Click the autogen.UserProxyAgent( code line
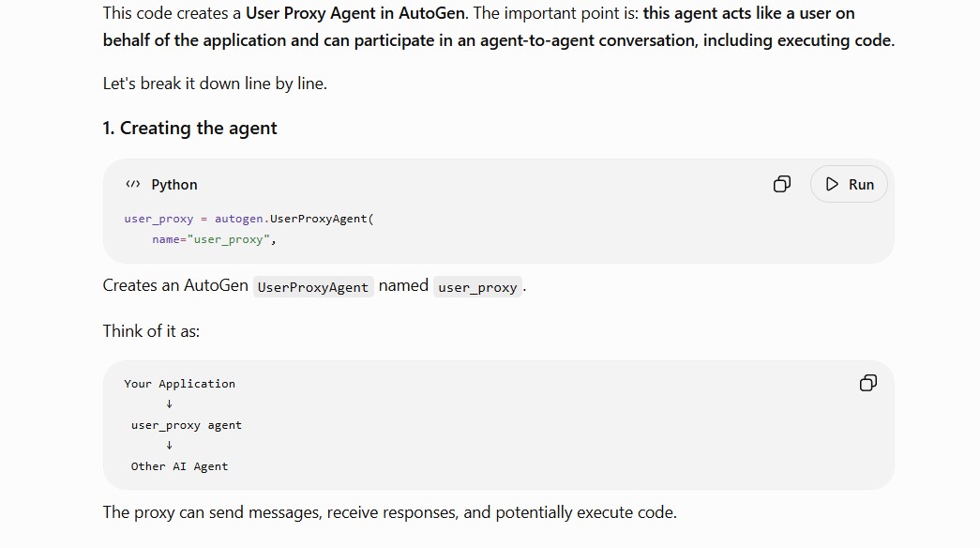The width and height of the screenshot is (980, 548). pyautogui.click(x=249, y=219)
